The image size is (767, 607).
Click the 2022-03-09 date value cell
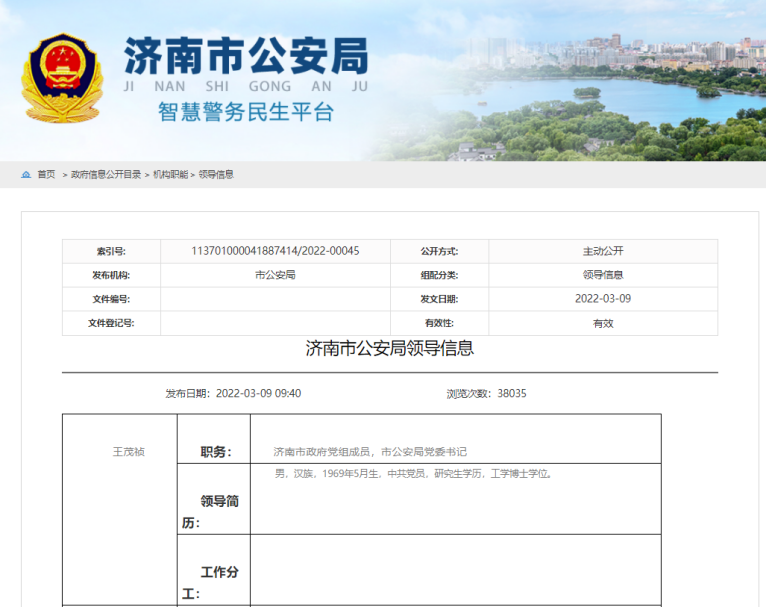[603, 299]
